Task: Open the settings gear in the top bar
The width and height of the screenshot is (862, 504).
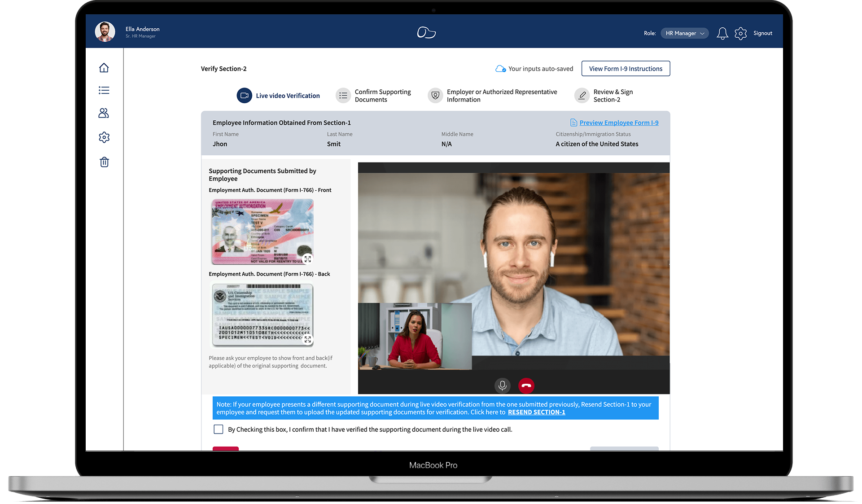Action: tap(741, 33)
